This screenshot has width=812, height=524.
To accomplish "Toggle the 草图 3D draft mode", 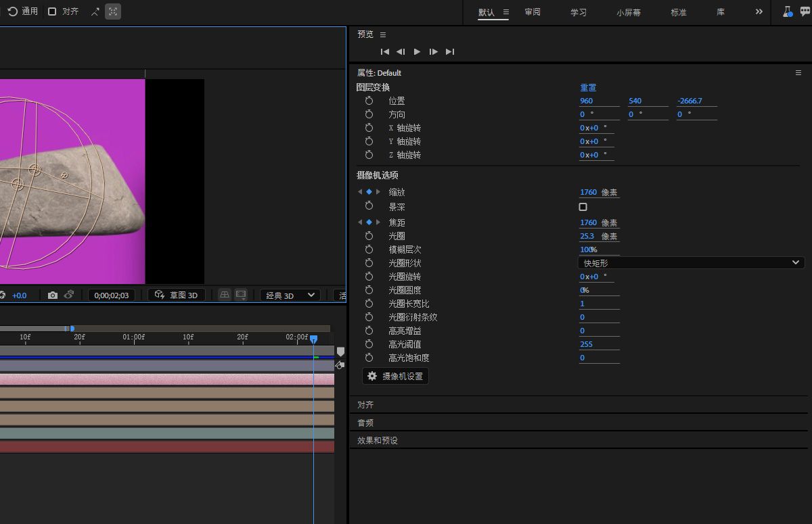I will (x=176, y=295).
